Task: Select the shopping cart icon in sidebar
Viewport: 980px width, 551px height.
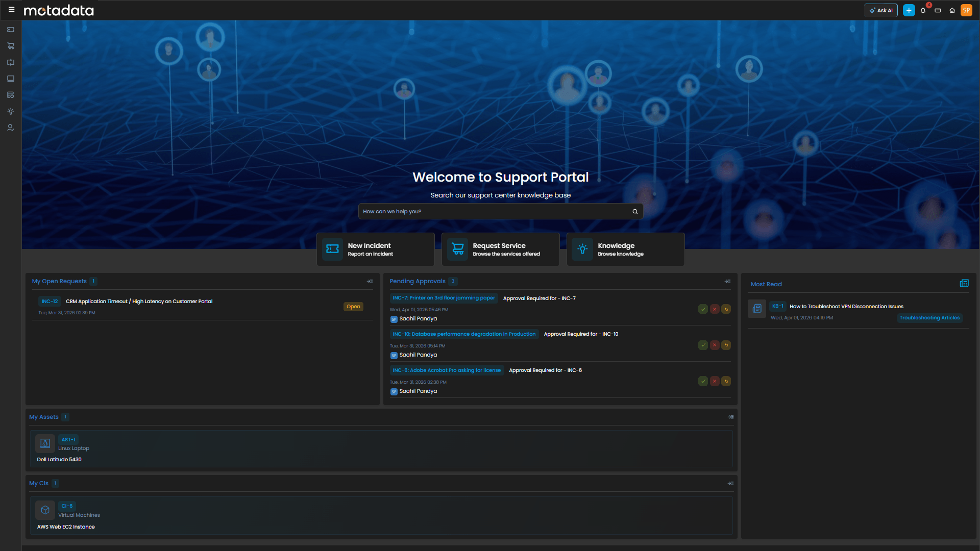Action: point(10,46)
